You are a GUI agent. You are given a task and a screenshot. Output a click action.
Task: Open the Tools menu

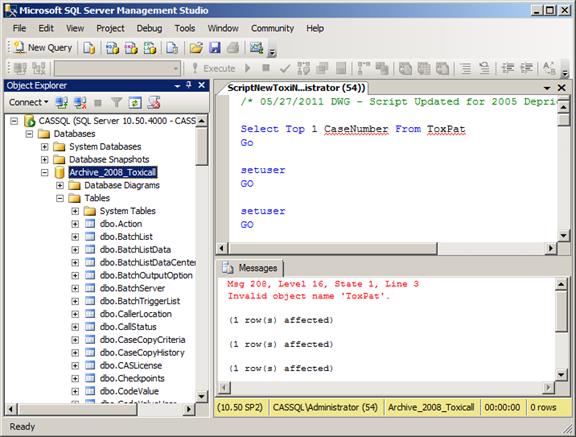pyautogui.click(x=185, y=28)
